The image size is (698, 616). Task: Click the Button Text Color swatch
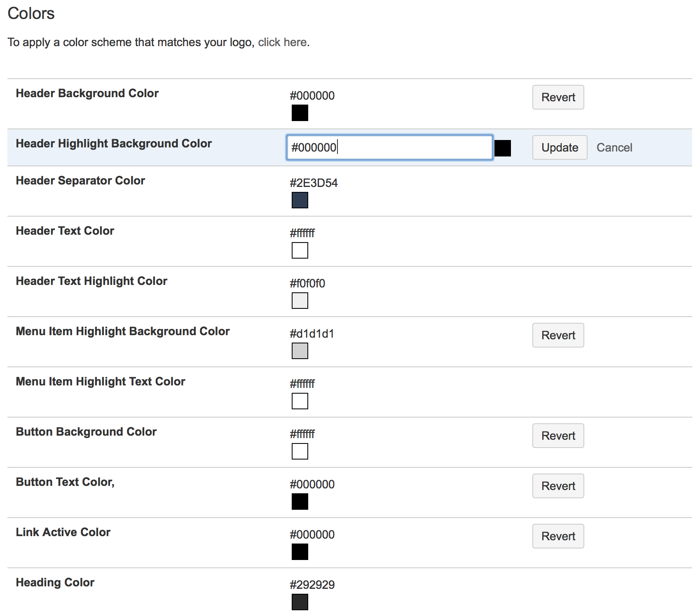tap(300, 502)
